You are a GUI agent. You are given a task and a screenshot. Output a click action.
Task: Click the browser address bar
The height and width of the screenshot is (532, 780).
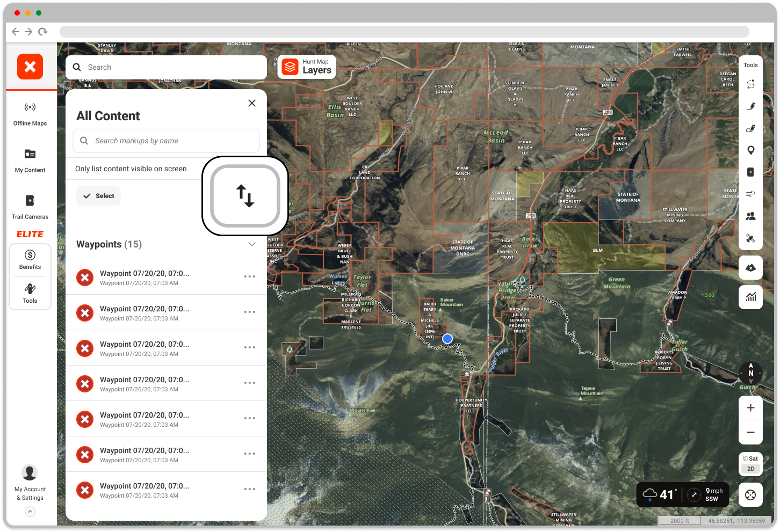coord(404,32)
